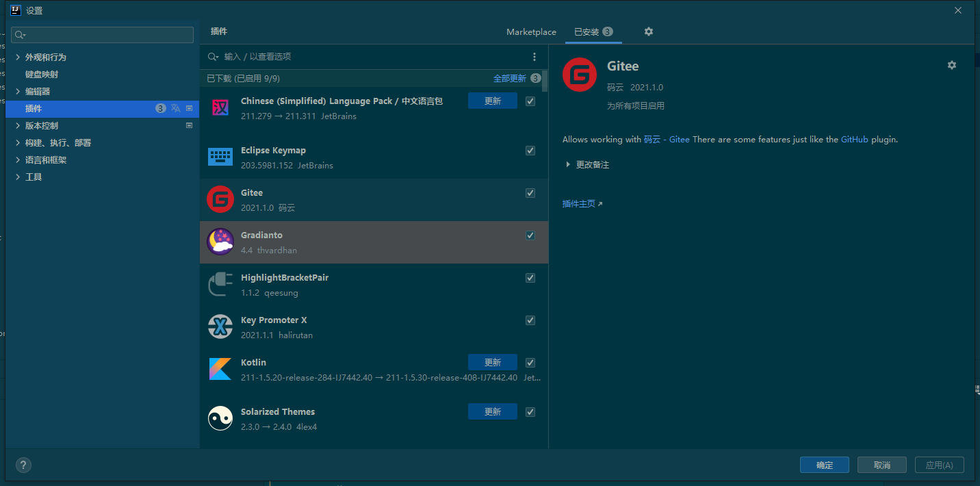
Task: Expand the 工具 settings node
Action: tap(18, 177)
